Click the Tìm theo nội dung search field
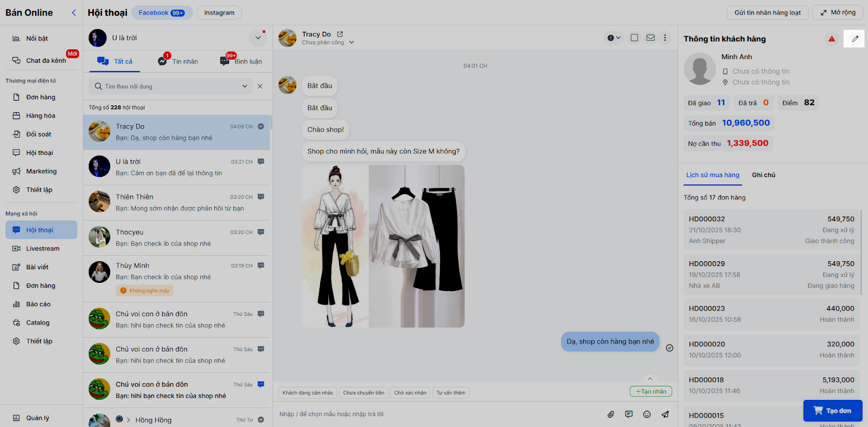This screenshot has width=868, height=427. click(x=170, y=86)
